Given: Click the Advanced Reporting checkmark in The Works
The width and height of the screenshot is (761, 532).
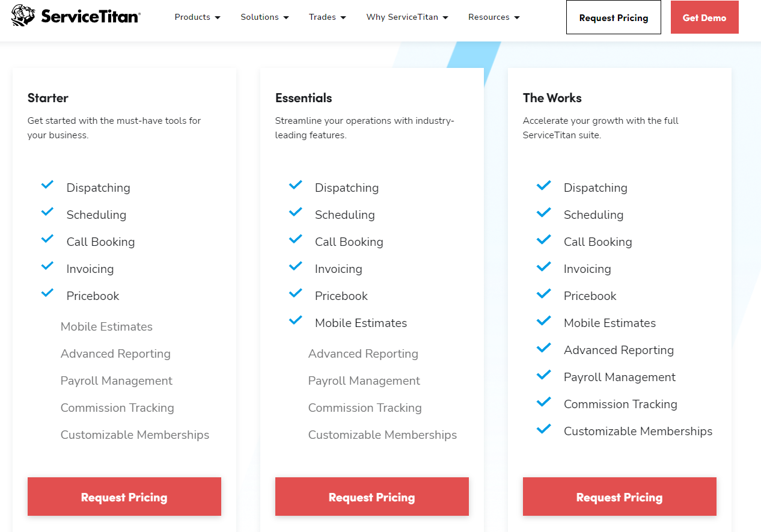Looking at the screenshot, I should 544,347.
